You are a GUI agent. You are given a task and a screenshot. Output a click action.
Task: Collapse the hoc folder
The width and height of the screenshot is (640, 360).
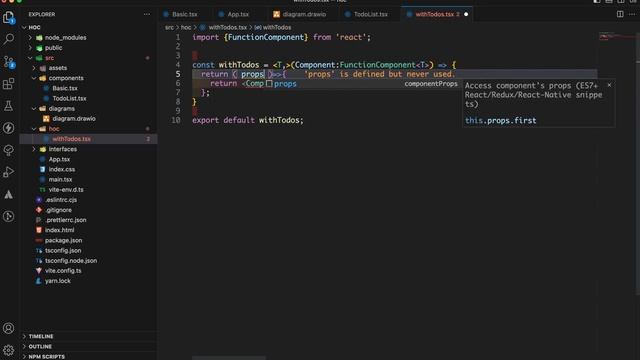[34, 129]
